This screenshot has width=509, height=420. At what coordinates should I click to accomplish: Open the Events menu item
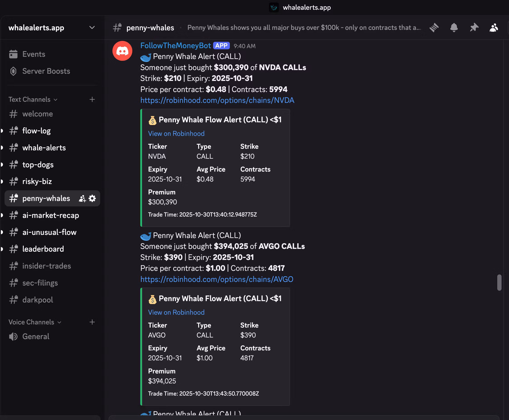34,54
